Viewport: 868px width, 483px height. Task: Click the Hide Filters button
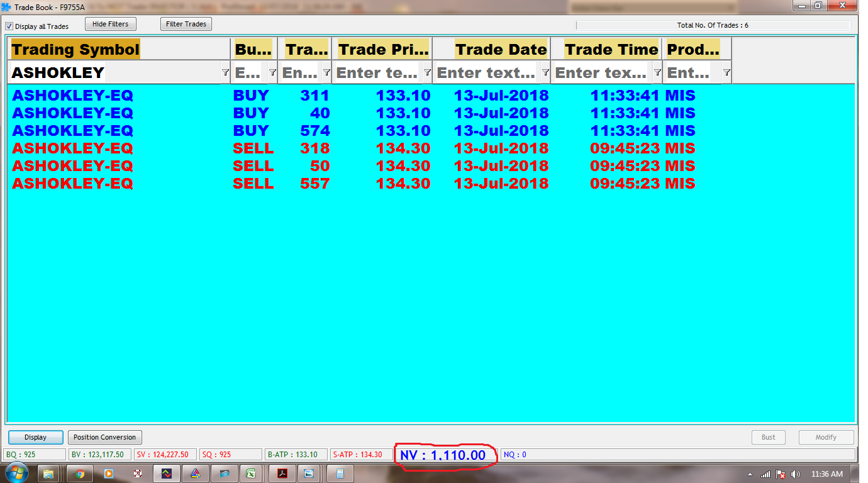[110, 24]
